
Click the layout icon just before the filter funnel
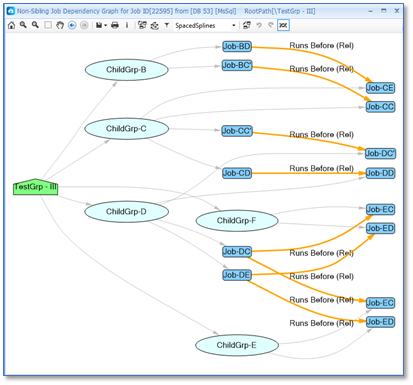[x=155, y=25]
